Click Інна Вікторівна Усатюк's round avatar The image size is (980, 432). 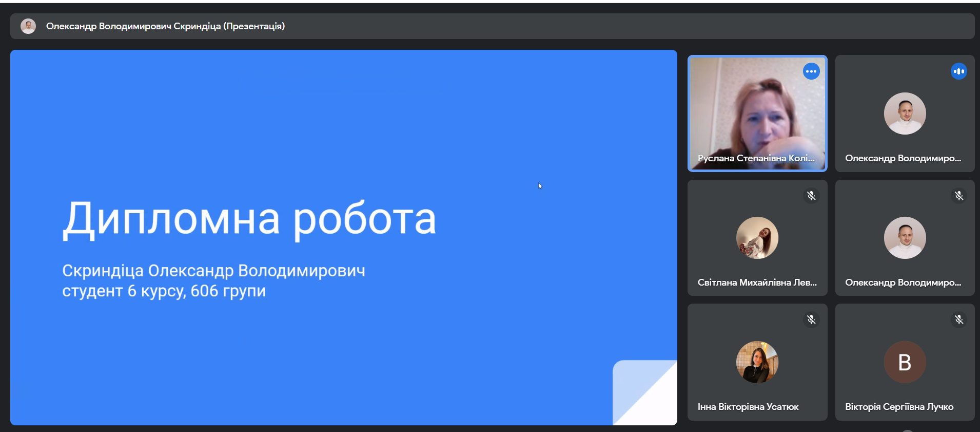click(757, 362)
